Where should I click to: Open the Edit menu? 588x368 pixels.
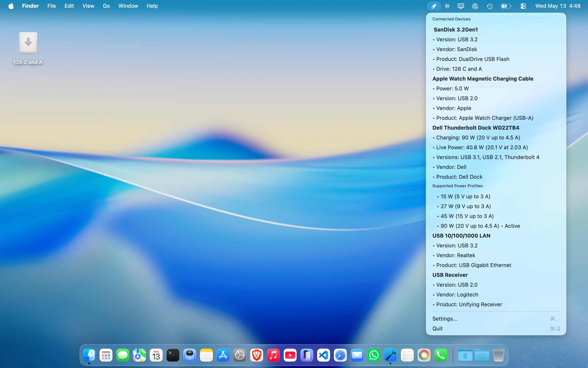point(69,6)
